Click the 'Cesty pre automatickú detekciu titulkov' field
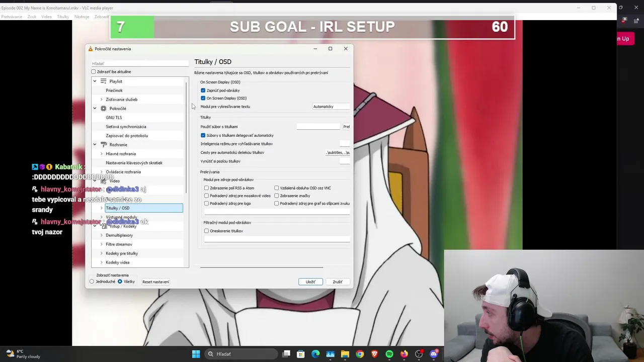 pos(338,152)
